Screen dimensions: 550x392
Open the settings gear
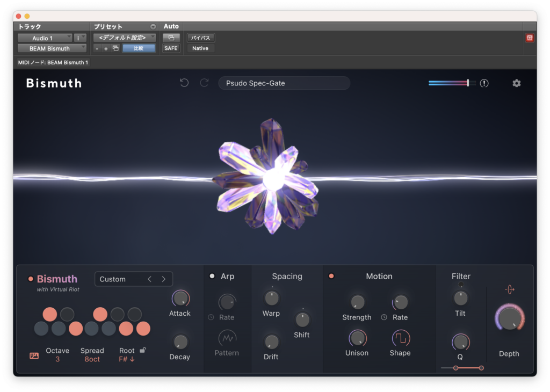516,83
